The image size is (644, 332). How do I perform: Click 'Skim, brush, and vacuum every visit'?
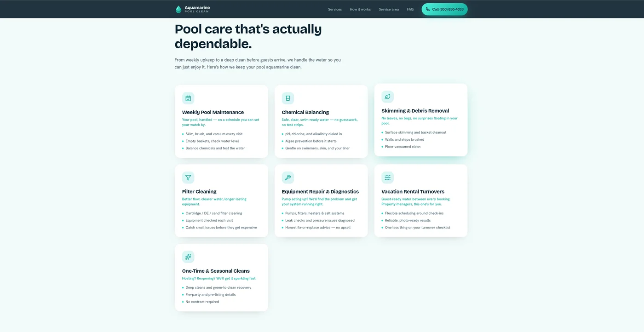(214, 134)
